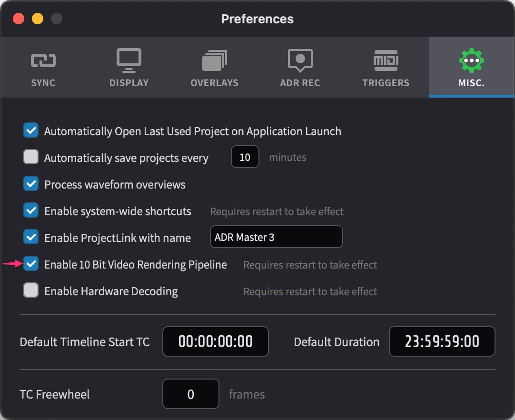Screen dimensions: 515x420
Task: Toggle Enable ProjectLink with name checkbox
Action: pos(31,237)
